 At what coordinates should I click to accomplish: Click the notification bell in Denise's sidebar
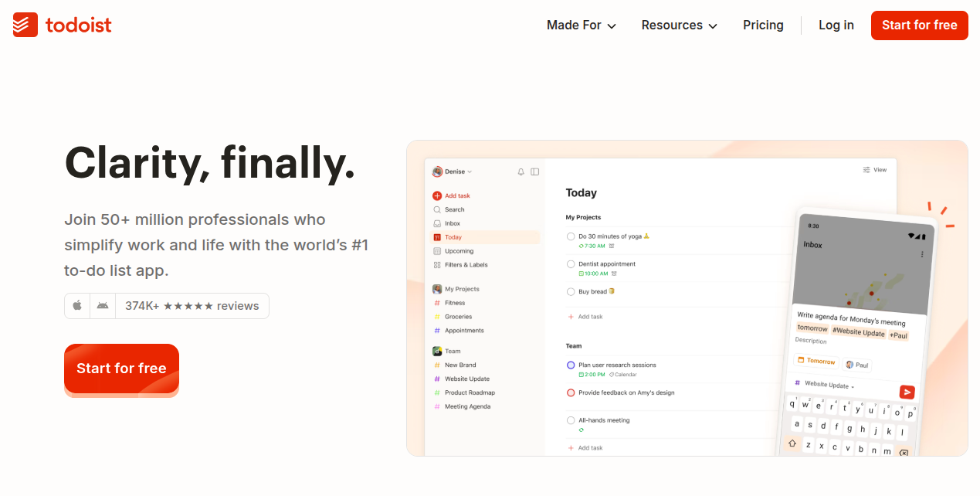pos(521,172)
